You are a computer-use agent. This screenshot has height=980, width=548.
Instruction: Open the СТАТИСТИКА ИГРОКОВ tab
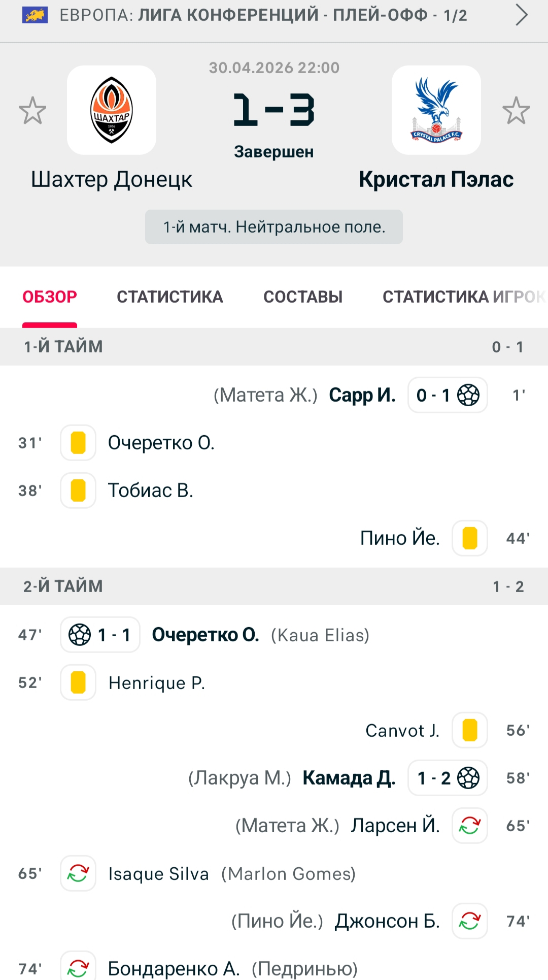pos(464,297)
